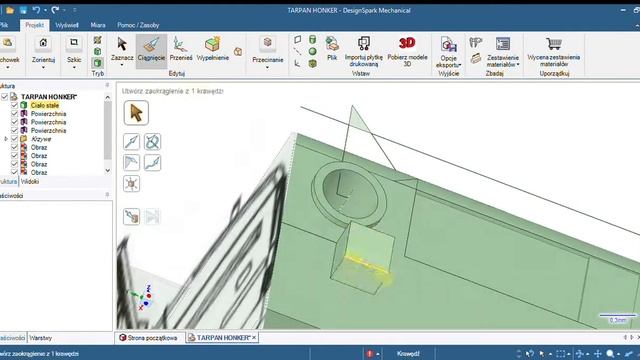Insert a sphere from Wstaw group

pos(312,51)
